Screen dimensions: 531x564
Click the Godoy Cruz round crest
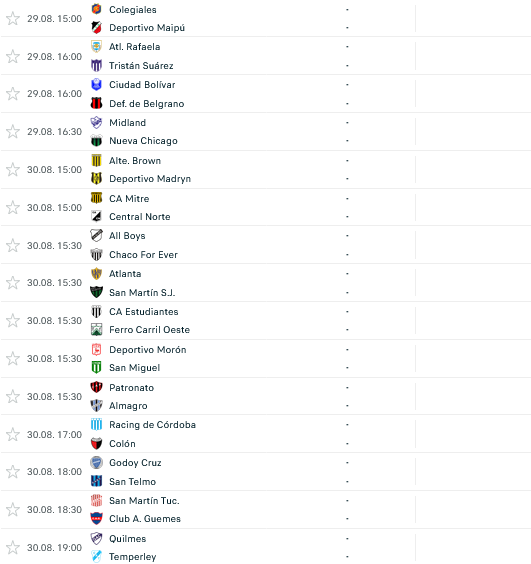click(x=96, y=463)
